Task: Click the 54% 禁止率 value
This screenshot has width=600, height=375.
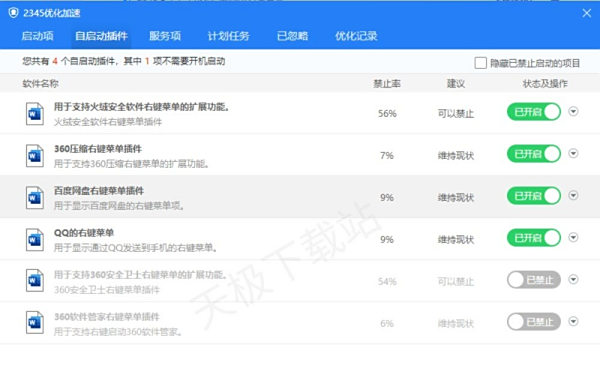Action: point(387,282)
